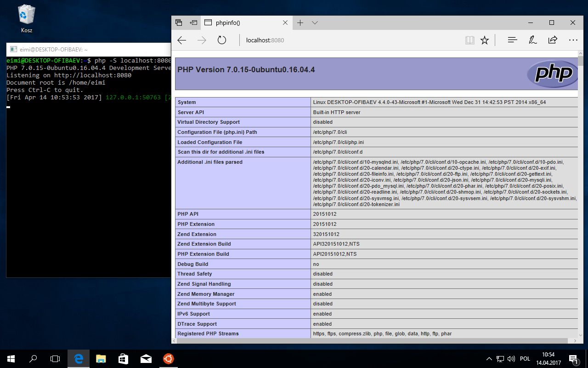Open the tab preview chevron
The image size is (588, 368).
(x=315, y=22)
